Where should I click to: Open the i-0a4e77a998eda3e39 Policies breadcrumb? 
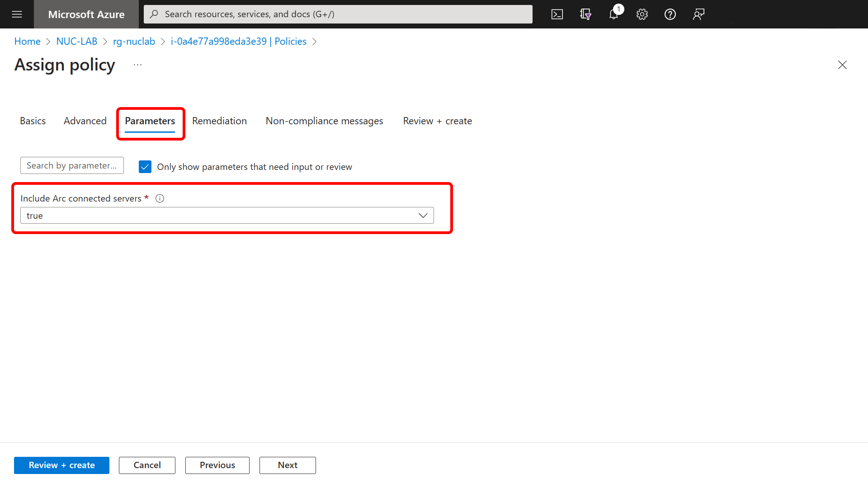coord(238,42)
